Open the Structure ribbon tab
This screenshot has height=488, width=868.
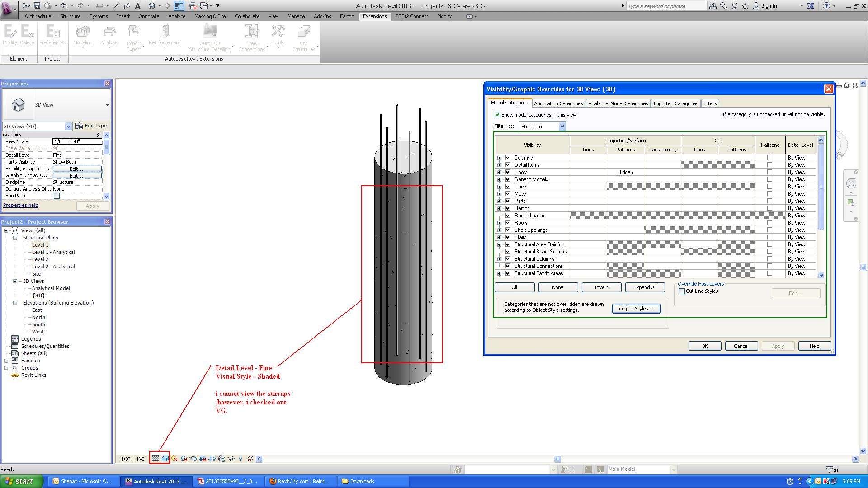click(x=70, y=16)
